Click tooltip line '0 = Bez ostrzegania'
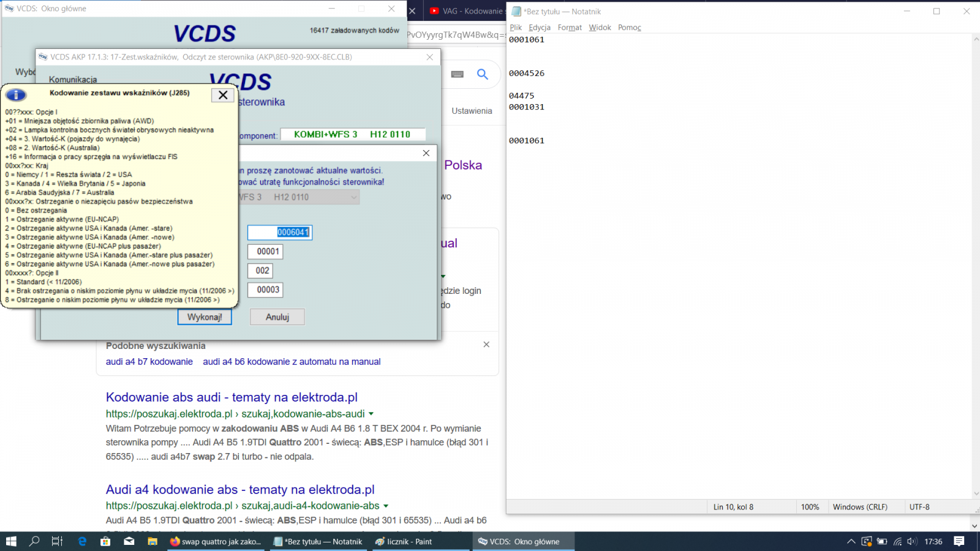The height and width of the screenshot is (551, 980). click(x=36, y=211)
